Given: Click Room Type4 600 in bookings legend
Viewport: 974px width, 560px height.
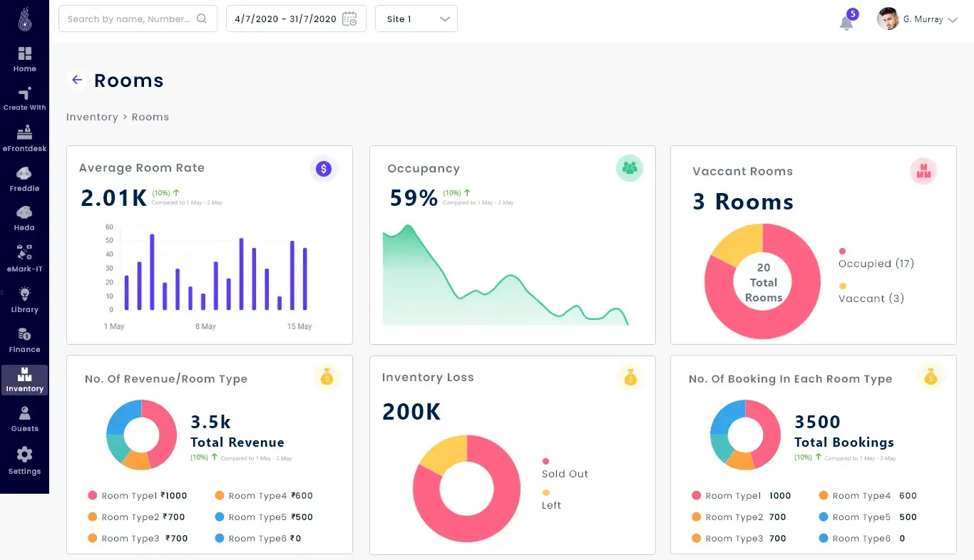Looking at the screenshot, I should point(868,496).
